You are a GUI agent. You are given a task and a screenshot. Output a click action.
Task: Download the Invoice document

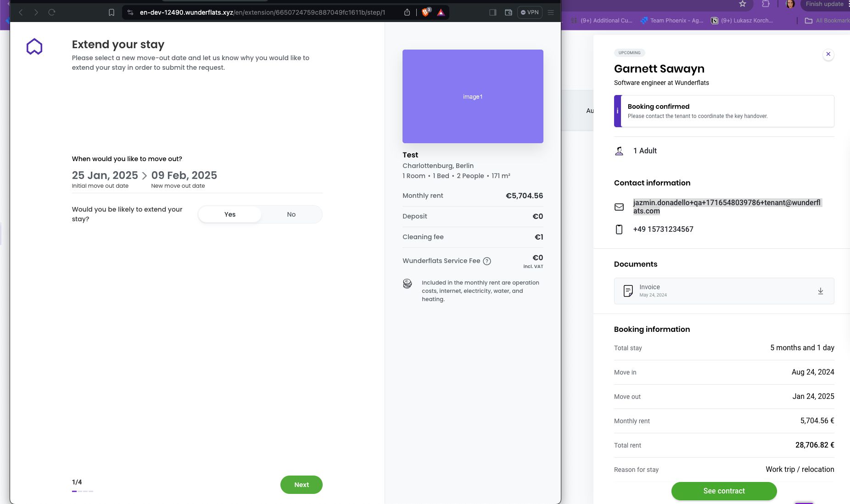pyautogui.click(x=820, y=291)
